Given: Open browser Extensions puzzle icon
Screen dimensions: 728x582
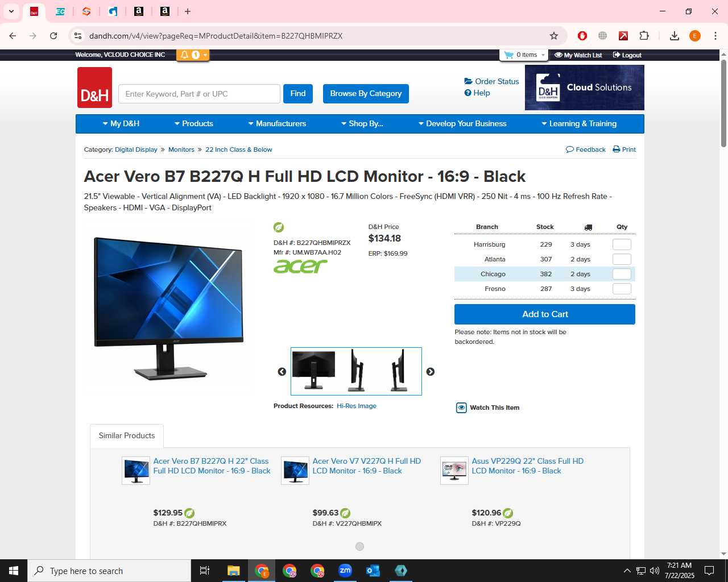Looking at the screenshot, I should (644, 36).
